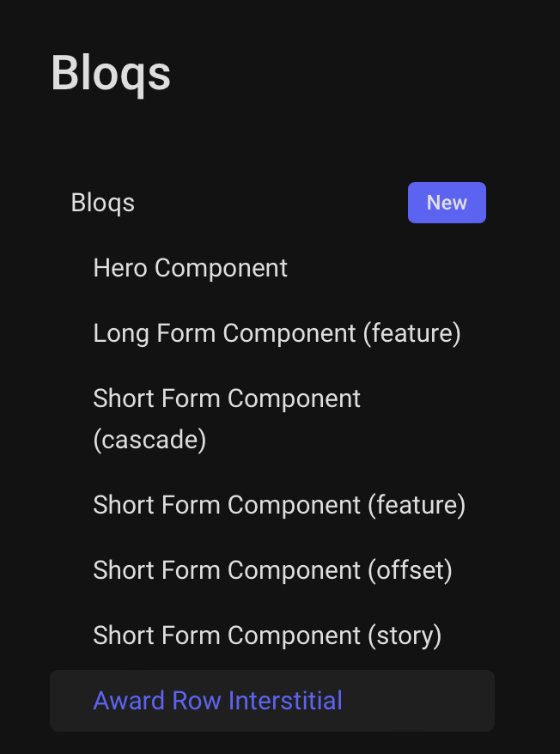Click the Bloqs page heading
560x754 pixels.
pyautogui.click(x=111, y=74)
